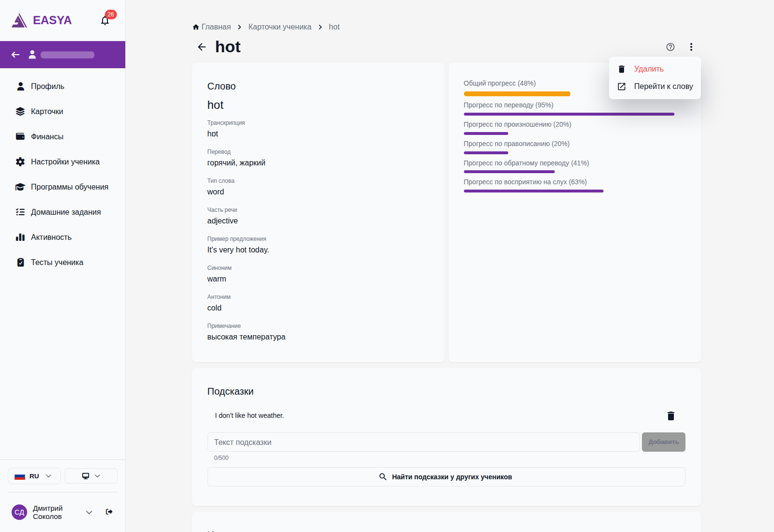Click the Прогресс по переводу bar
The height and width of the screenshot is (532, 774).
coord(569,114)
